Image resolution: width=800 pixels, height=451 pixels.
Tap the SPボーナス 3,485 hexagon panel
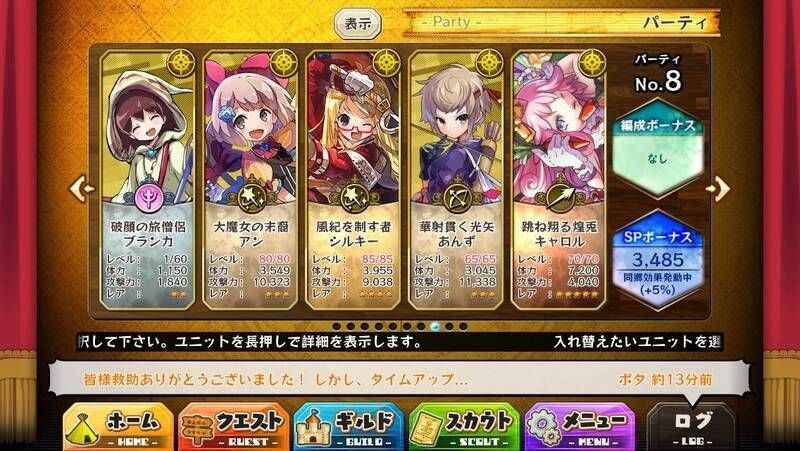pyautogui.click(x=657, y=260)
